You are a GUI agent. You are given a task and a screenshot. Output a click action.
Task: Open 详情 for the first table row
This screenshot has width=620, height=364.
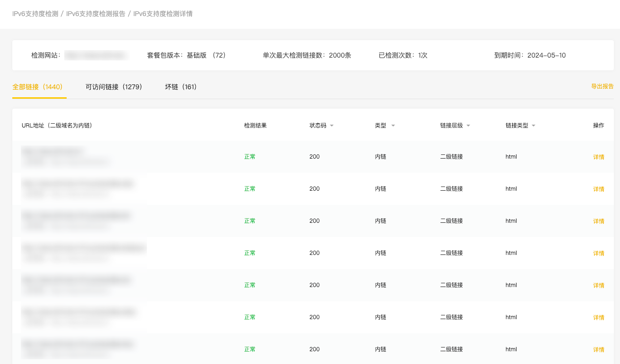coord(598,157)
